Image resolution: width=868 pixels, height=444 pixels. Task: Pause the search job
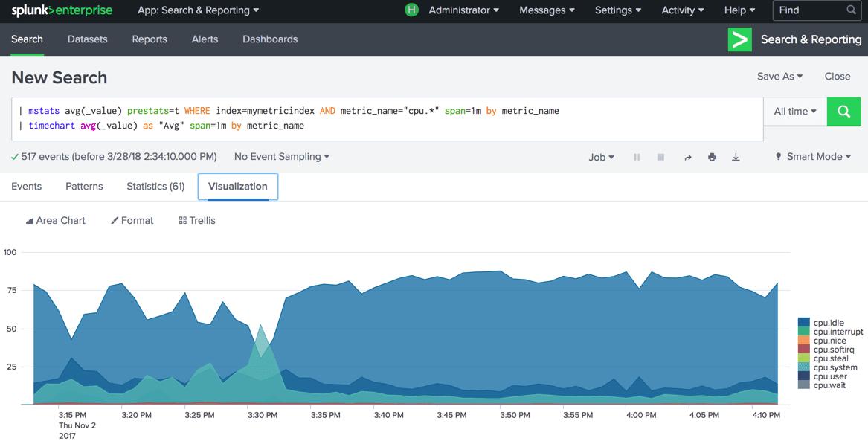coord(637,157)
